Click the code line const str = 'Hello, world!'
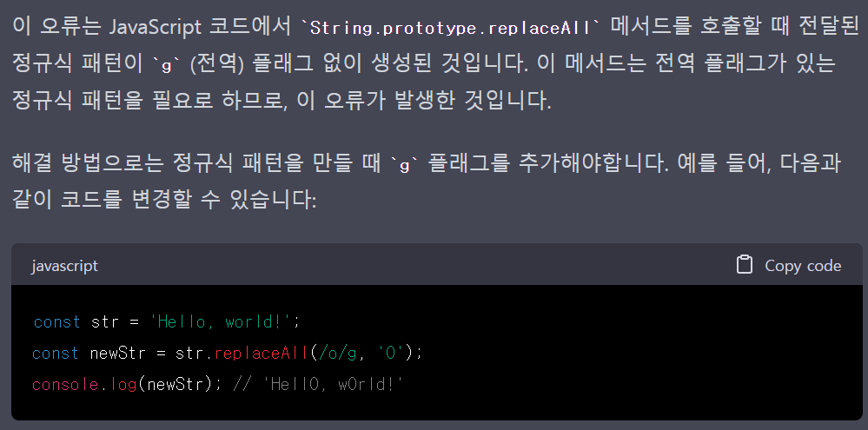The width and height of the screenshot is (868, 430). pyautogui.click(x=167, y=322)
